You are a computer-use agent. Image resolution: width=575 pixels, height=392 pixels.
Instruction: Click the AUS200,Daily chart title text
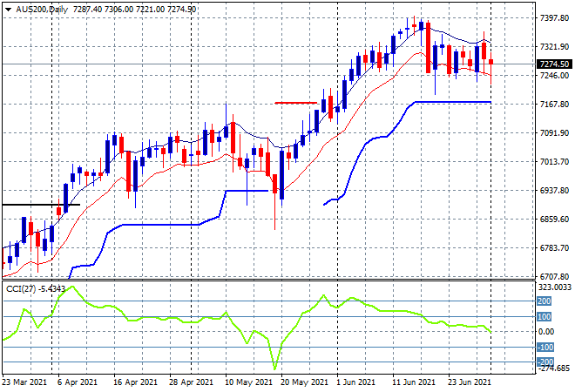click(42, 10)
